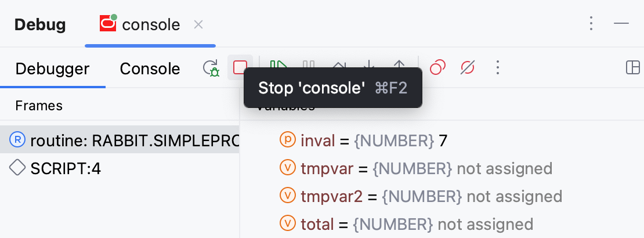Switch to the Debugger tab
The height and width of the screenshot is (238, 644).
tap(52, 69)
